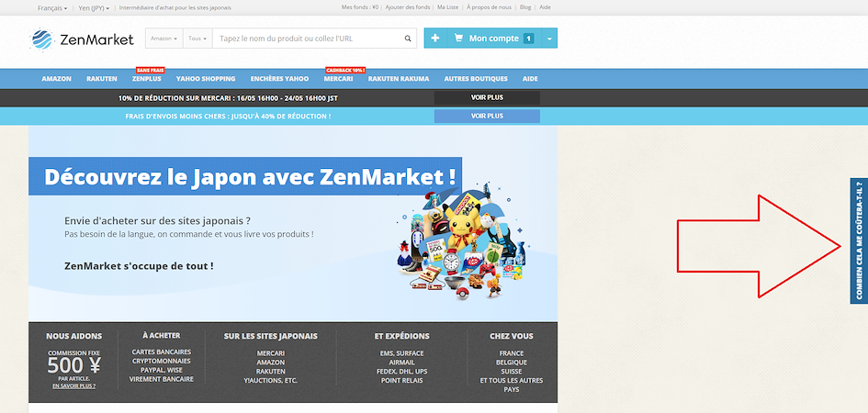Open the shopping cart icon
The width and height of the screenshot is (868, 413).
click(458, 39)
